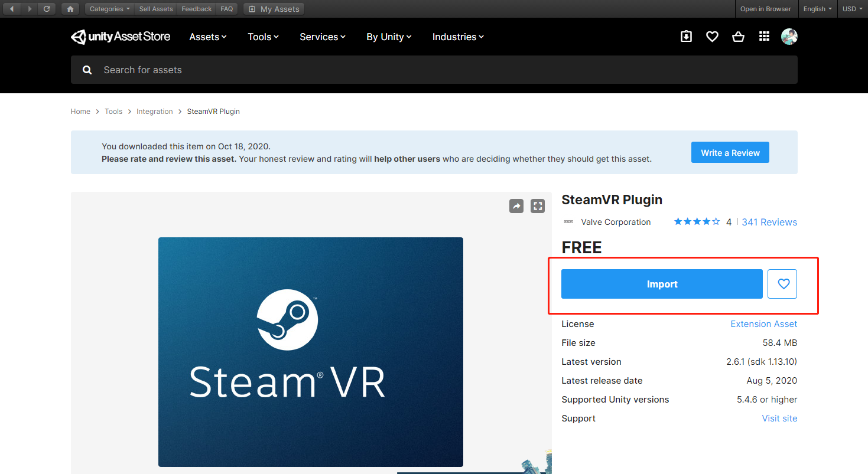Screen dimensions: 868x474
Task: Open the shopping cart
Action: click(x=738, y=36)
